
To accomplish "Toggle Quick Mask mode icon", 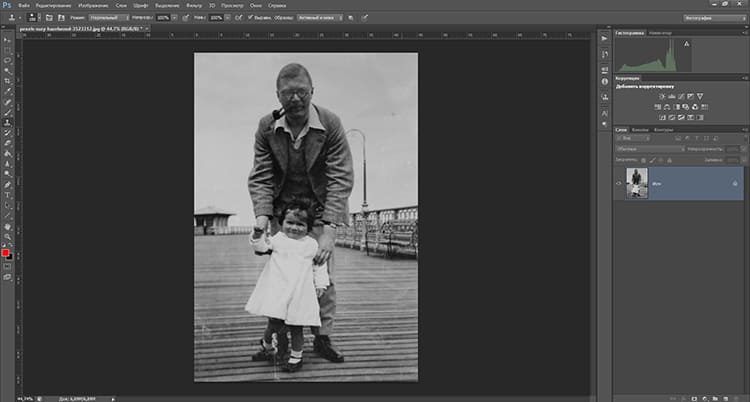I will (7, 267).
